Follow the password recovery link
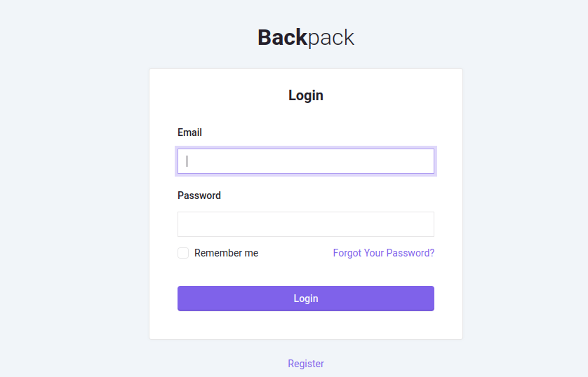 pos(384,253)
